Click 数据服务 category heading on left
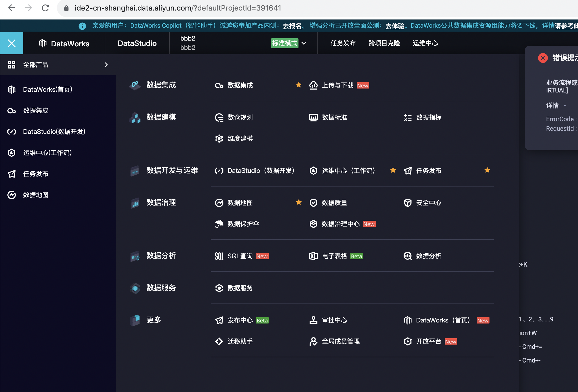 click(x=161, y=288)
